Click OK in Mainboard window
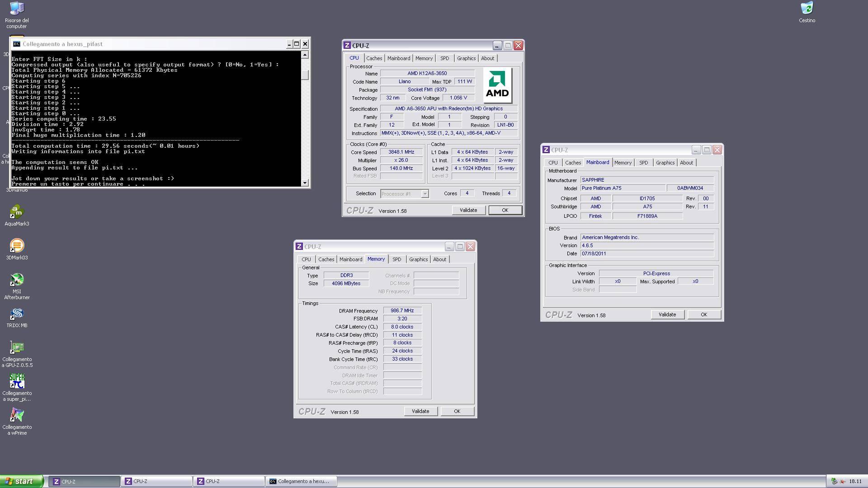 coord(704,314)
